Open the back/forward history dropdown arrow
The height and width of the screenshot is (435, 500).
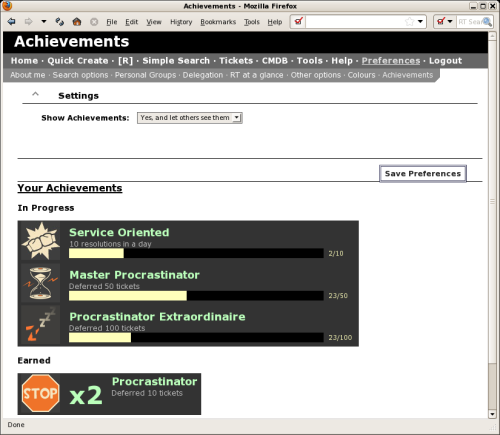point(44,22)
